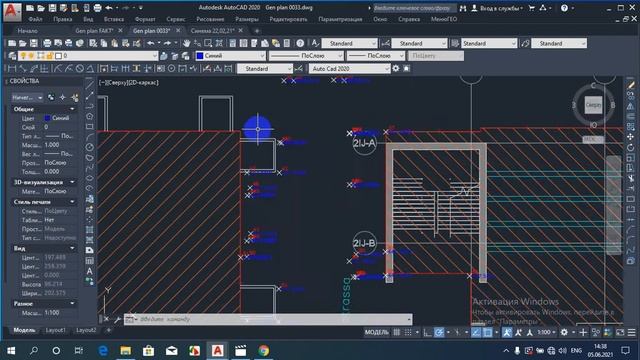Image resolution: width=640 pixels, height=360 pixels.
Task: Open the AutoCAD application menu logo
Action: (x=12, y=11)
